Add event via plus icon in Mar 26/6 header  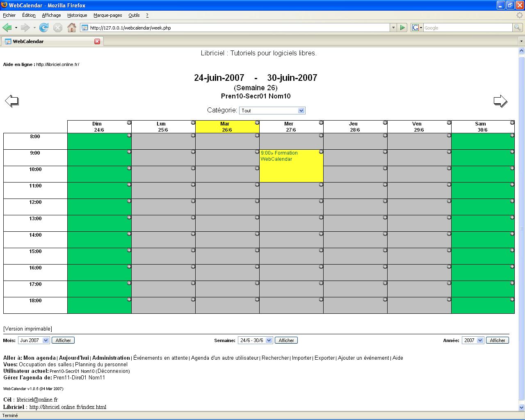pos(257,123)
